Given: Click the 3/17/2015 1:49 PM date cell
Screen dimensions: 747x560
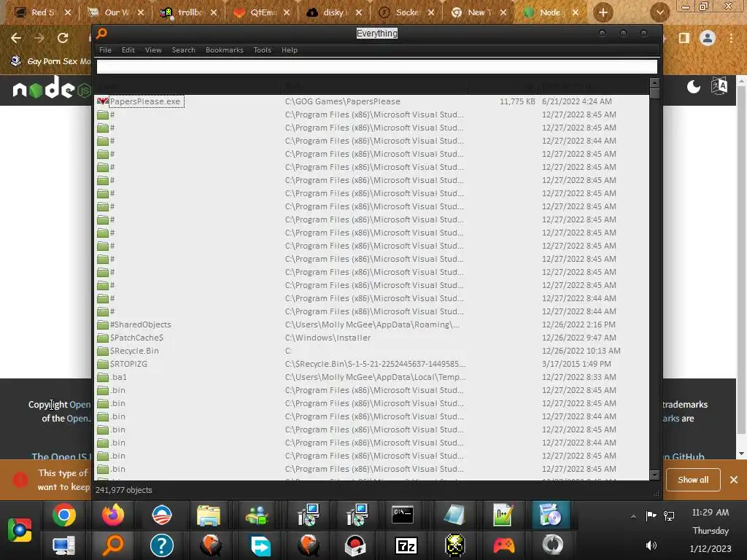Looking at the screenshot, I should coord(576,364).
